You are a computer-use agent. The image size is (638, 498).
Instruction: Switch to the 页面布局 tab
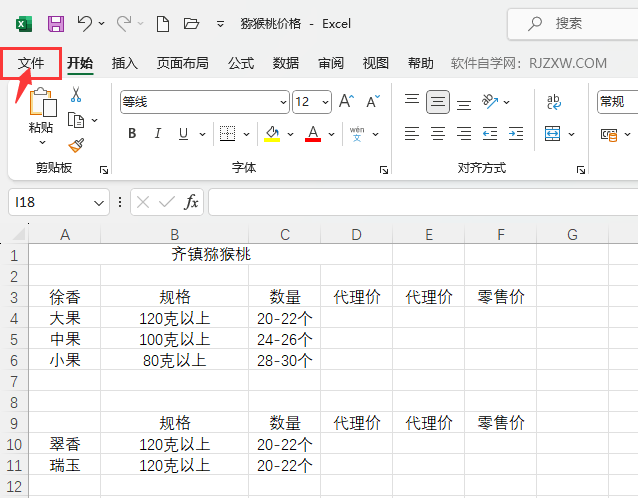pos(183,63)
